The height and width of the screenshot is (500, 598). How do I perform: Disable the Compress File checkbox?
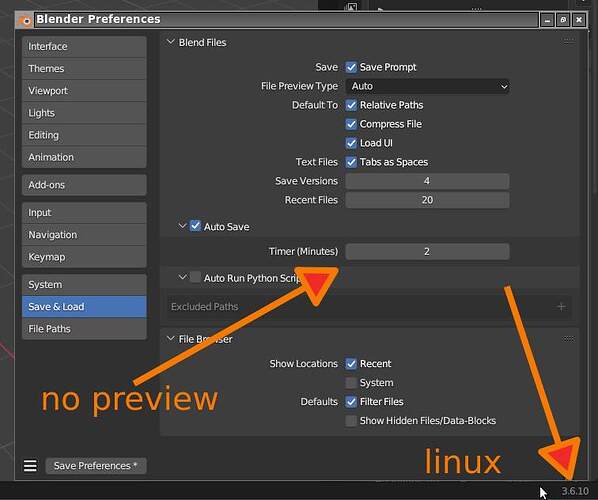351,124
